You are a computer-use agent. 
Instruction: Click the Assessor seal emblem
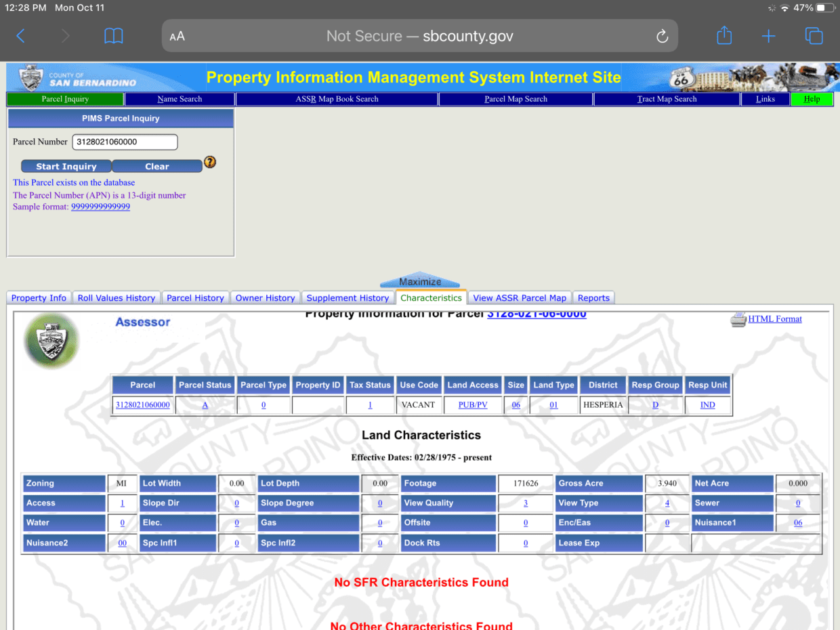click(x=51, y=341)
